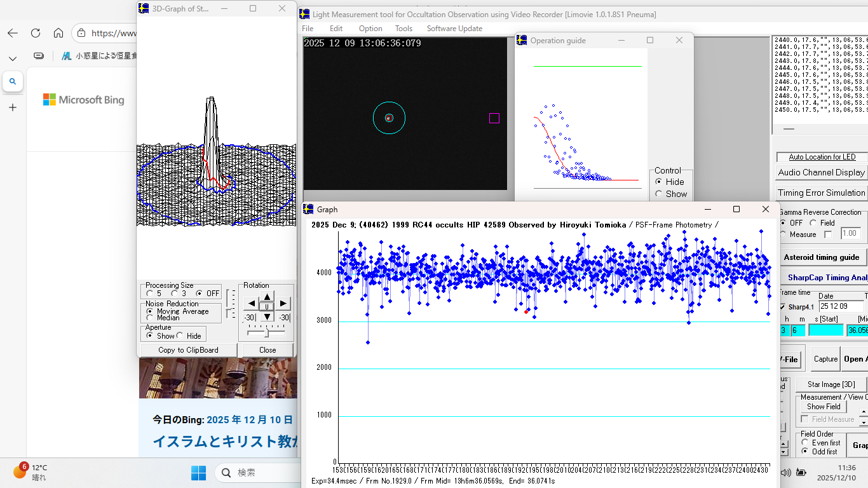868x488 pixels.
Task: Click the rotate left arrow in Rotation
Action: click(x=251, y=304)
